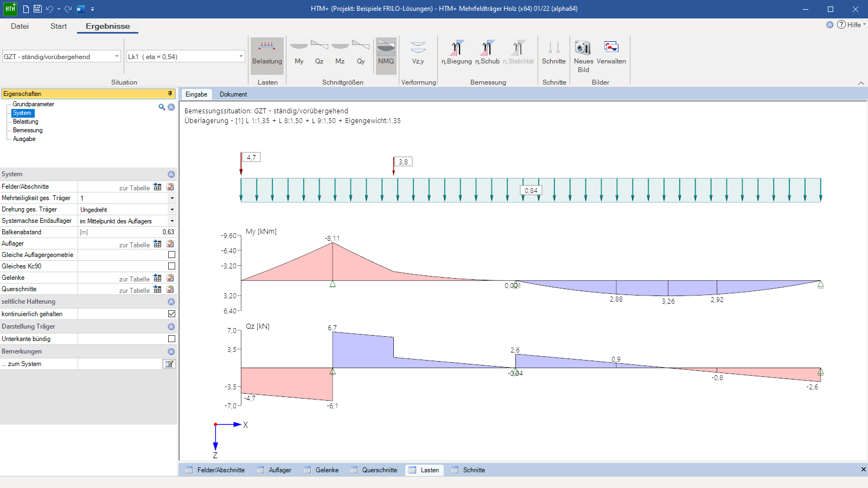The height and width of the screenshot is (488, 868).
Task: Open the Auflager bottom tab
Action: (x=275, y=470)
